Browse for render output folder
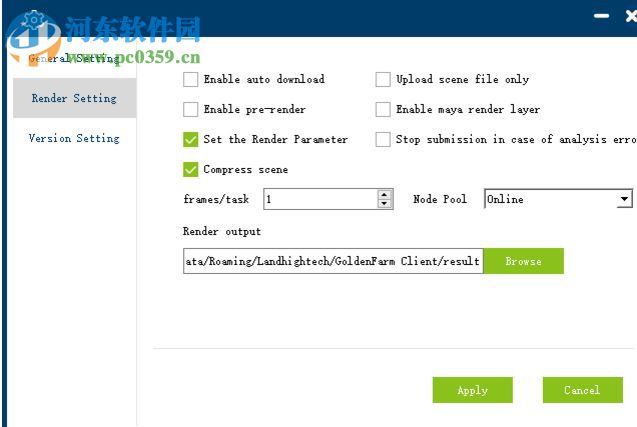Viewport: 637px width, 427px height. (523, 261)
